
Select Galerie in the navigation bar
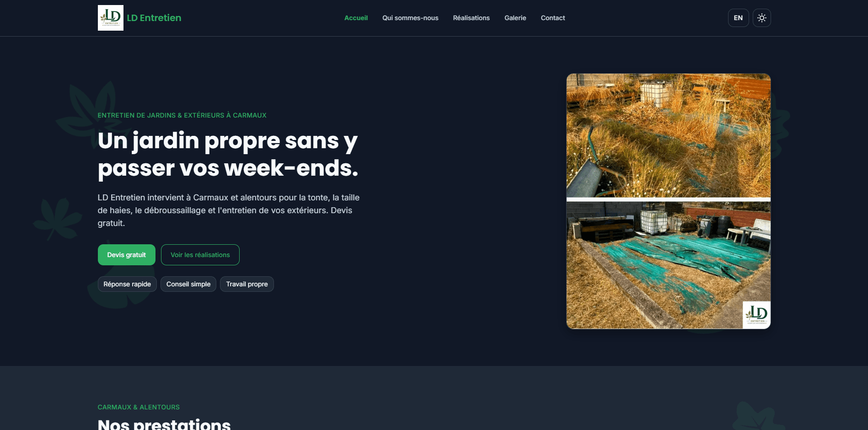pos(515,18)
